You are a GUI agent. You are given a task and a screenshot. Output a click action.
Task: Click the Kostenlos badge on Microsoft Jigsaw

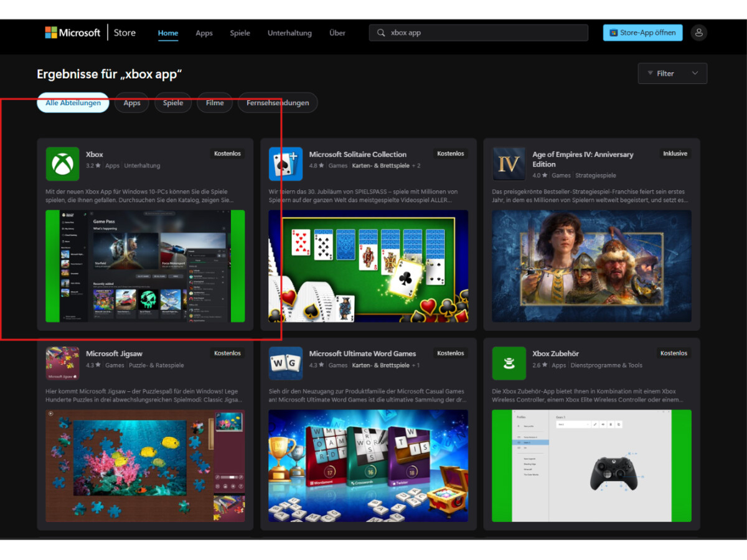227,353
